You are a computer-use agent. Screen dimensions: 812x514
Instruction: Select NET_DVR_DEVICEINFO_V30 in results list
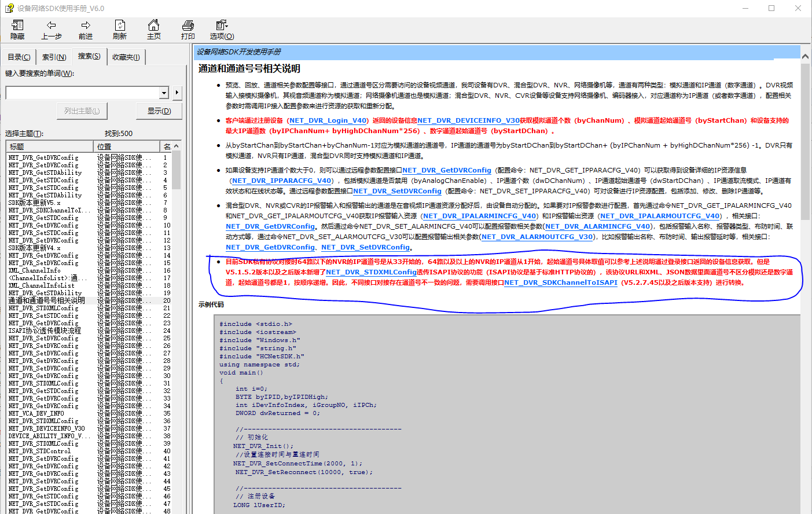46,428
